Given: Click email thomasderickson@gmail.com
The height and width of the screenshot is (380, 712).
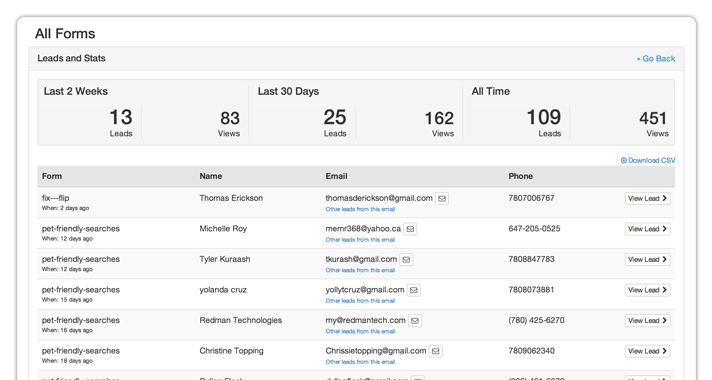Looking at the screenshot, I should click(379, 198).
